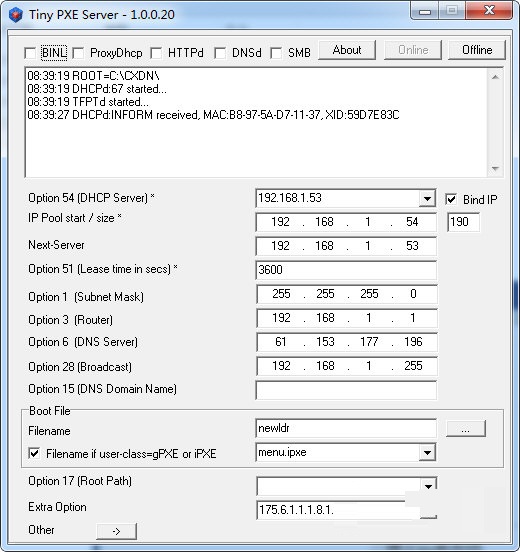Enable the HTTPd checkbox

(x=156, y=54)
